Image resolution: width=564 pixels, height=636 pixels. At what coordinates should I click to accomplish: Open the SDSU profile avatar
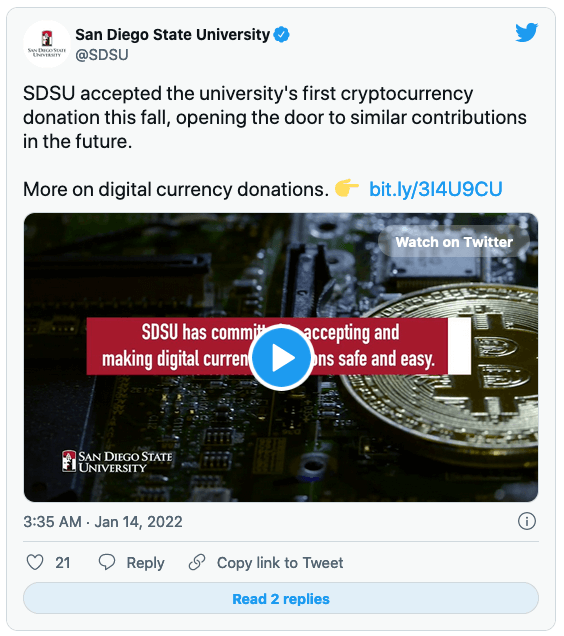(x=47, y=44)
